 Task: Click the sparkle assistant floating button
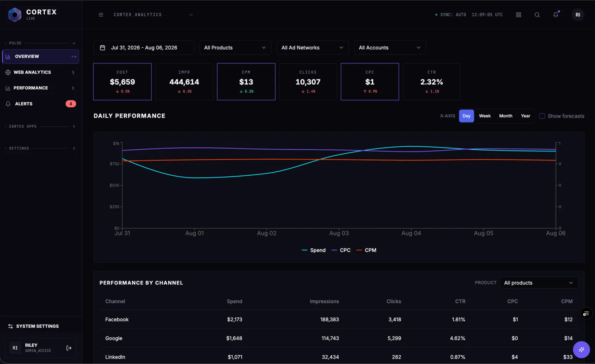pyautogui.click(x=581, y=350)
